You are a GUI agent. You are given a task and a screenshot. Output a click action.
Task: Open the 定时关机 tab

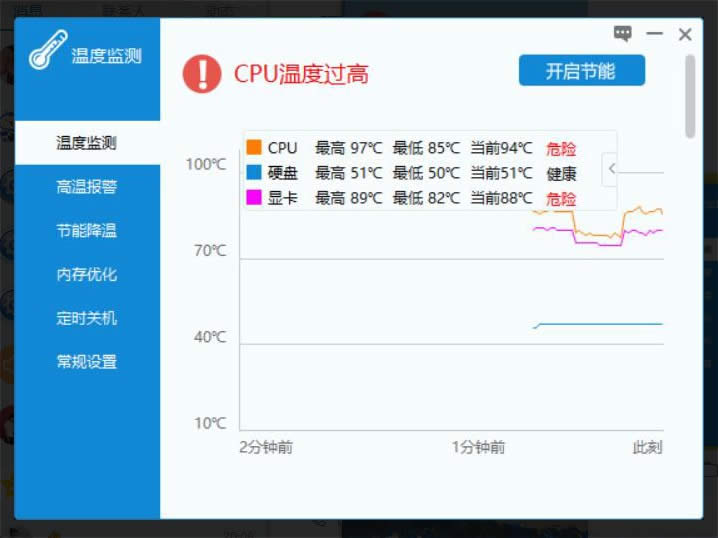[87, 318]
